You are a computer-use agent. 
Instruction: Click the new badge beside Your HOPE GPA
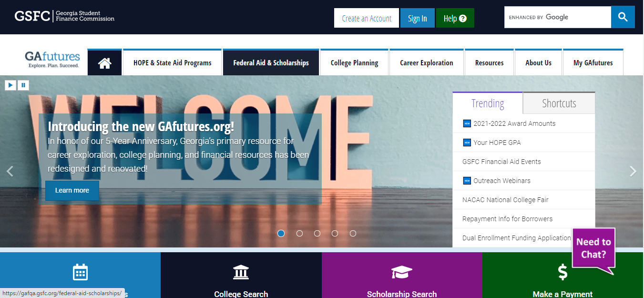point(467,143)
